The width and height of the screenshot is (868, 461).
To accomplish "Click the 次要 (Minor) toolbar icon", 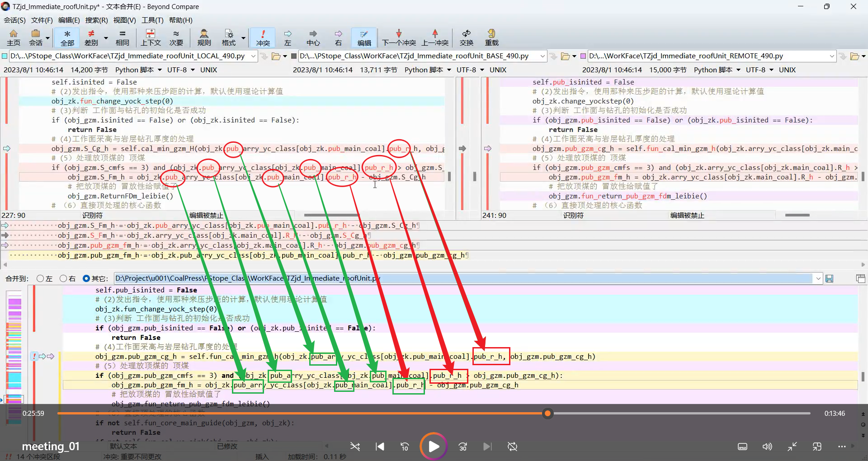I will 176,38.
